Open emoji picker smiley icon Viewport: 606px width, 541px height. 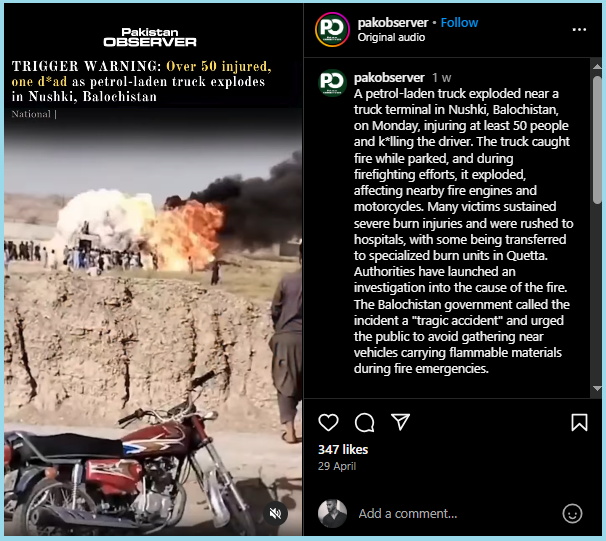(x=572, y=514)
